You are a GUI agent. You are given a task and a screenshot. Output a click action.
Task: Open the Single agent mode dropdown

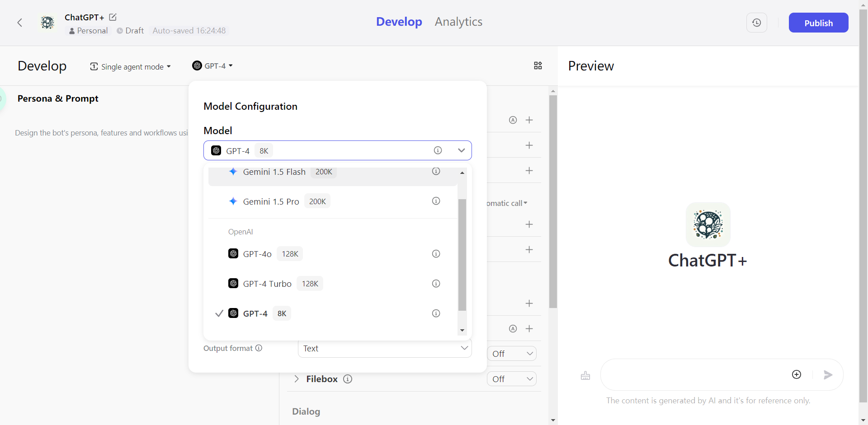(x=131, y=67)
